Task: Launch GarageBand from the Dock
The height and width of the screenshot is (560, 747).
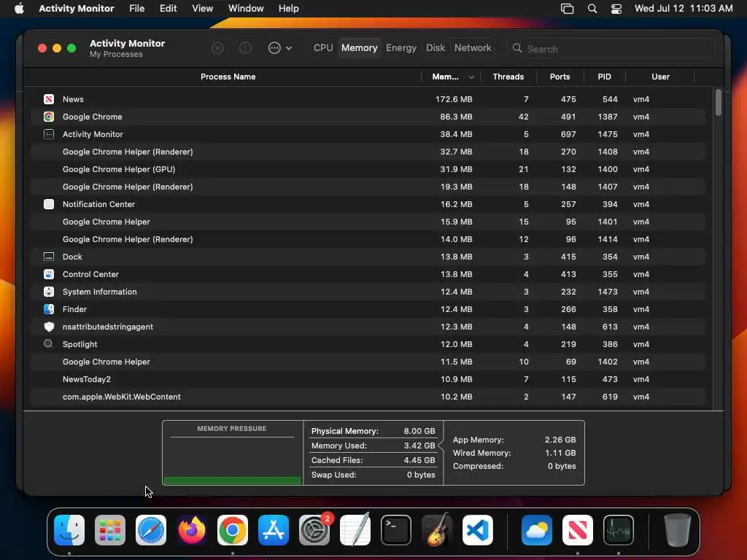Action: 437,530
